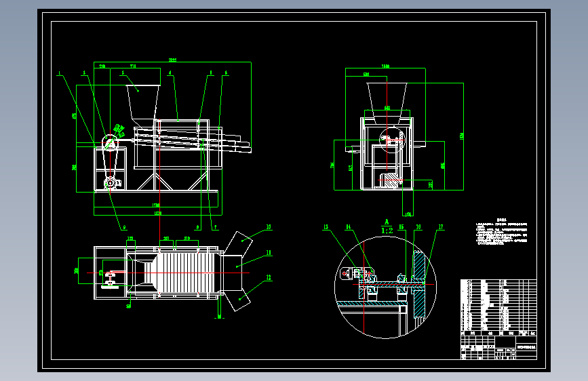The width and height of the screenshot is (588, 381).
Task: Click the feed hopper in the end view
Action: coord(387,103)
